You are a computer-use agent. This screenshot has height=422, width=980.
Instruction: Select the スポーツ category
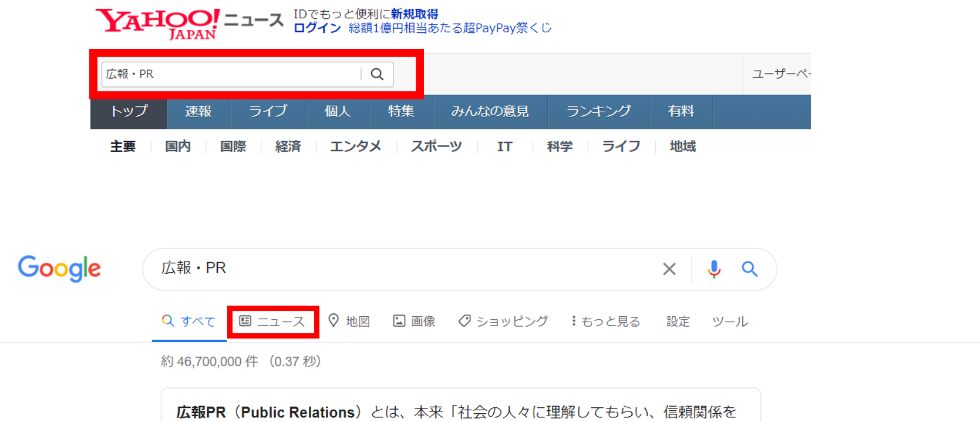pos(436,146)
